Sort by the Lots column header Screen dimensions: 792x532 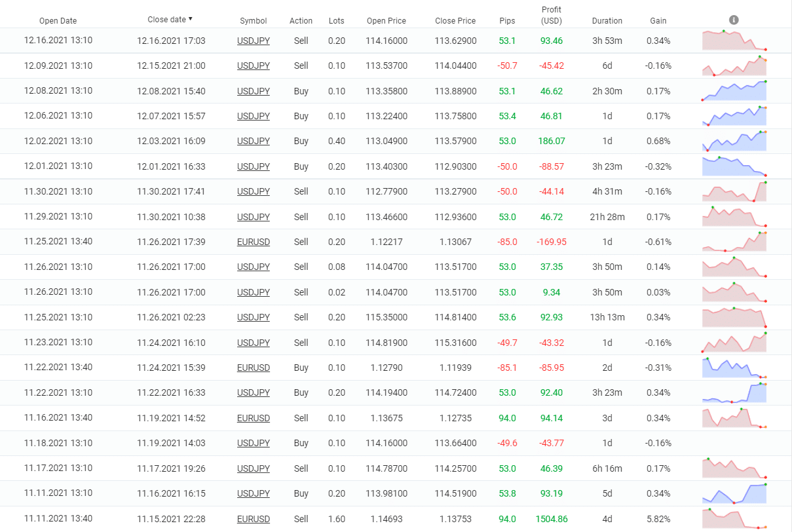[337, 21]
